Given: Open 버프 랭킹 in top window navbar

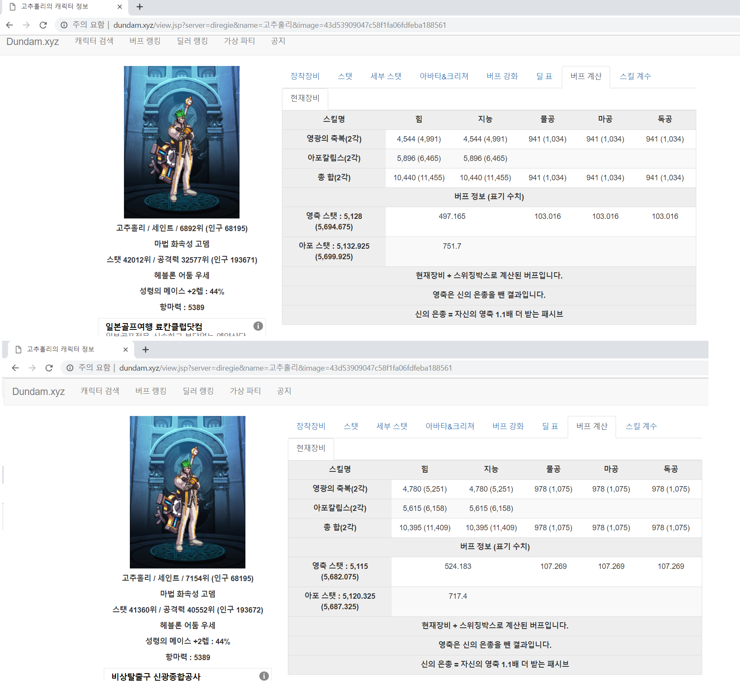Looking at the screenshot, I should tap(145, 41).
